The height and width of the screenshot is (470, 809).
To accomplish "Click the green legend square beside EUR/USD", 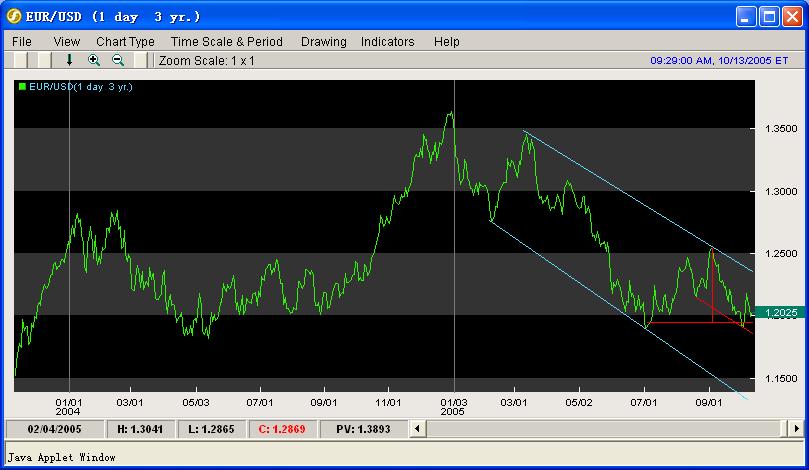I will 22,87.
